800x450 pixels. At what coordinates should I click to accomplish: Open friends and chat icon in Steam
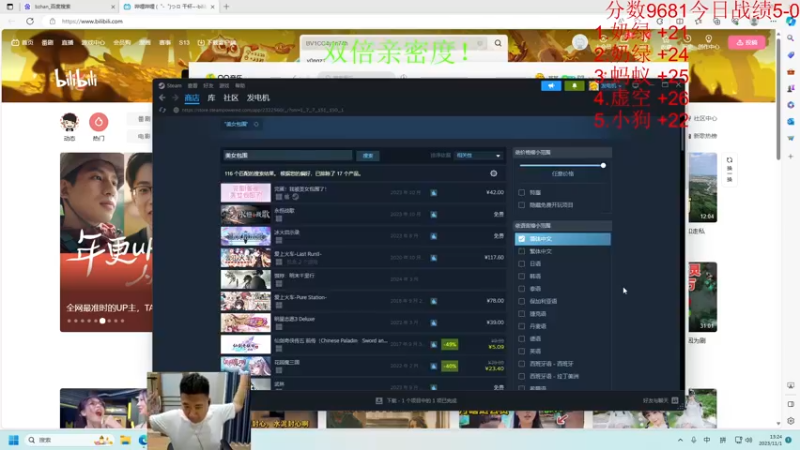[x=674, y=401]
